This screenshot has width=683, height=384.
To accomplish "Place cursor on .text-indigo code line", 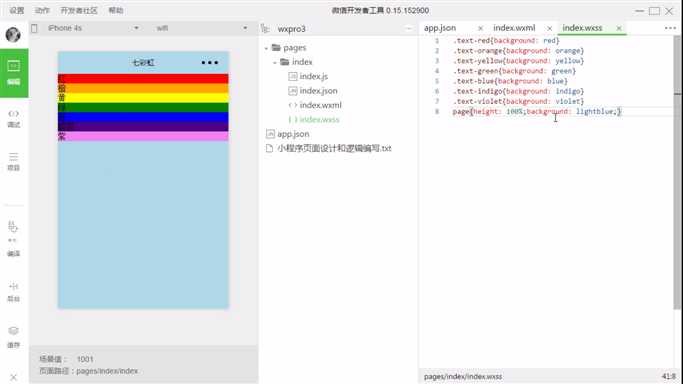I will [518, 91].
